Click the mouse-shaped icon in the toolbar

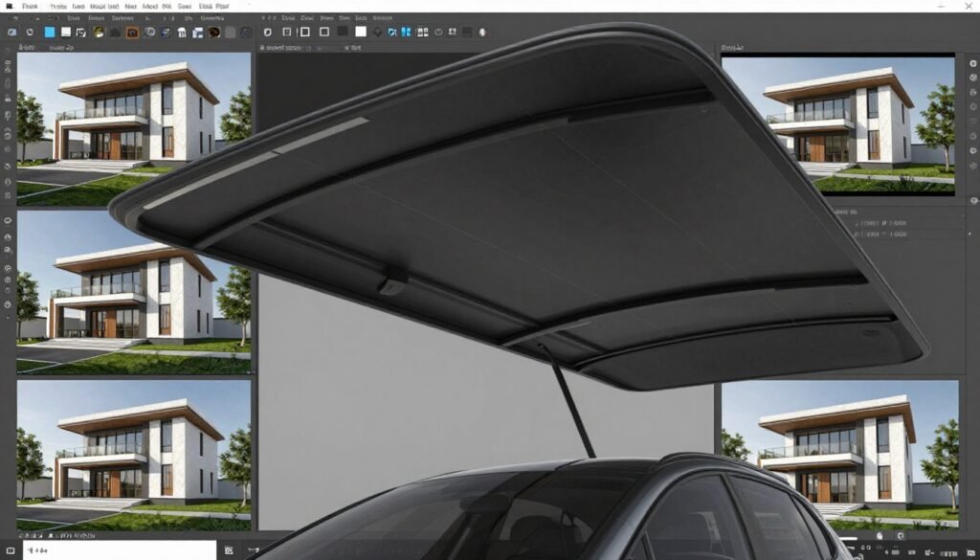(x=482, y=32)
